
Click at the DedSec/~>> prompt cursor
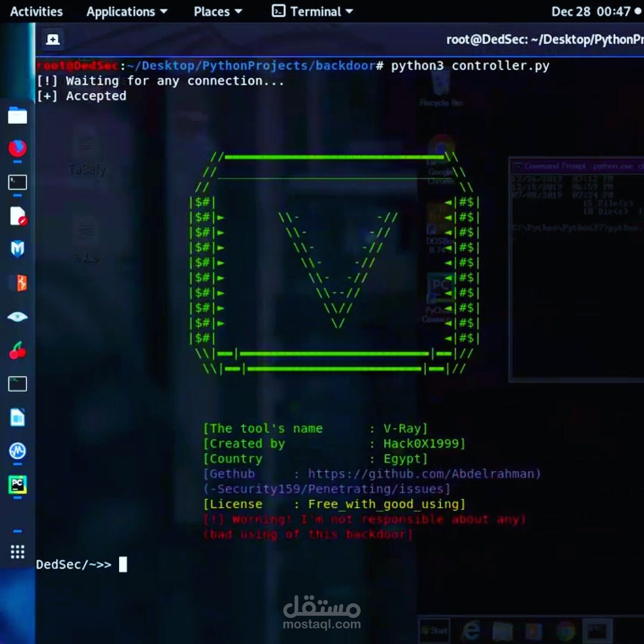123,564
